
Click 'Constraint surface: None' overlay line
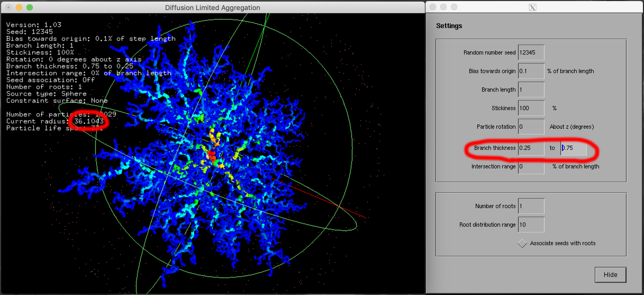[57, 101]
